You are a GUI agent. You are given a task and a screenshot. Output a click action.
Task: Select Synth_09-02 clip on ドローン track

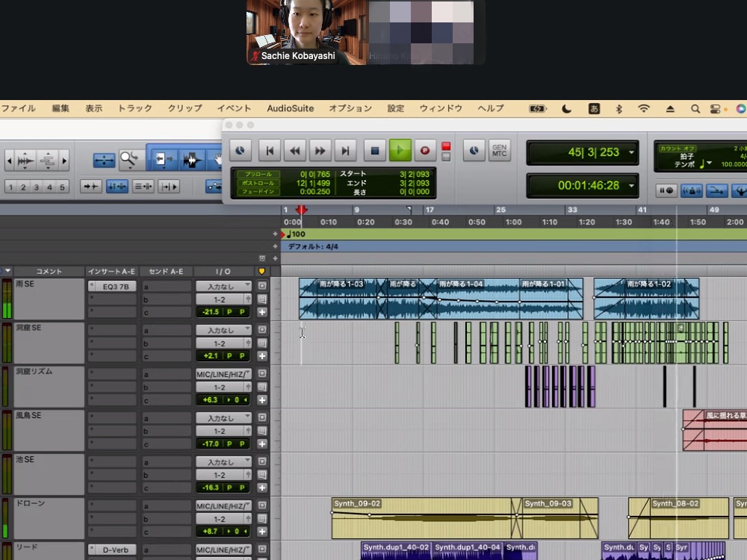click(x=421, y=518)
